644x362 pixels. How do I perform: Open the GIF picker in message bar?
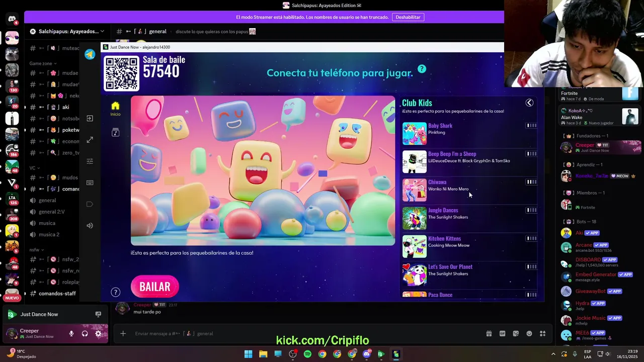coord(502,333)
